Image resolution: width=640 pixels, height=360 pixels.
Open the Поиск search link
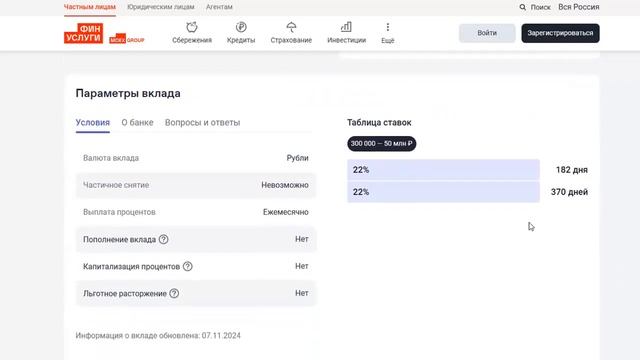[540, 7]
